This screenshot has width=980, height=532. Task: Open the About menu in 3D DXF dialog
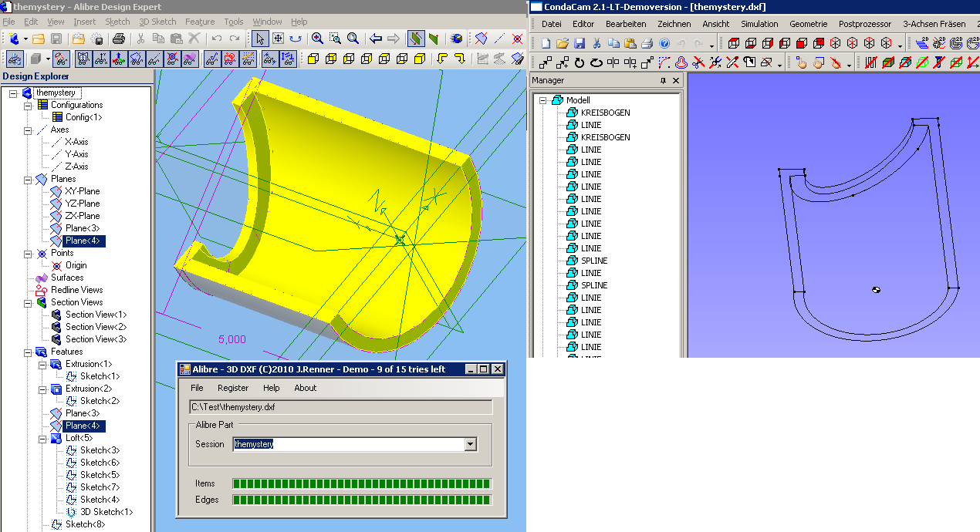[x=306, y=388]
